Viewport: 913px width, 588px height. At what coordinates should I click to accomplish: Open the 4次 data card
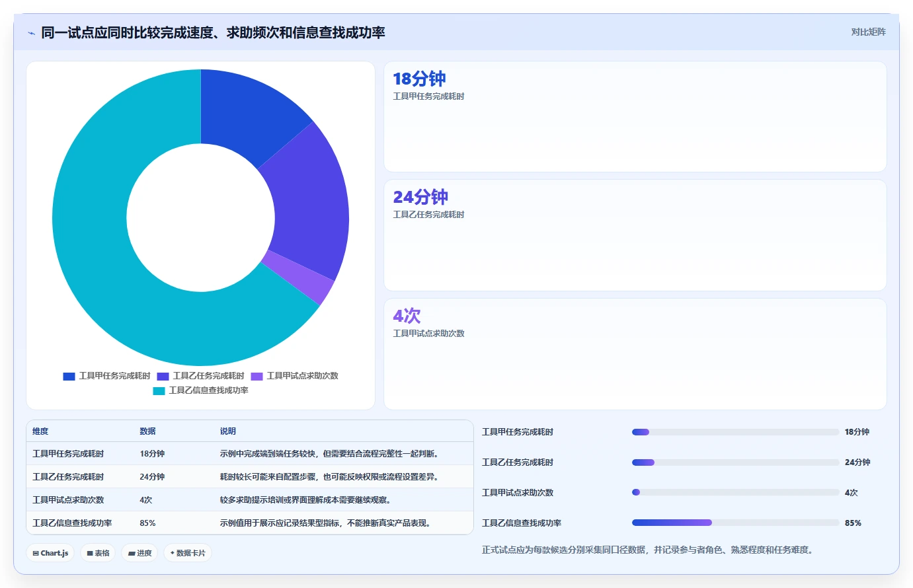tap(635, 353)
